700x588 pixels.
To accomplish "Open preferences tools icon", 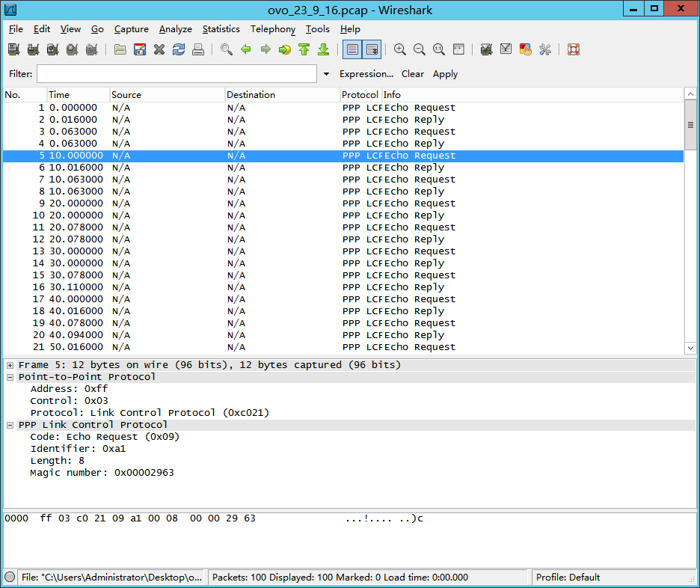I will click(x=545, y=49).
